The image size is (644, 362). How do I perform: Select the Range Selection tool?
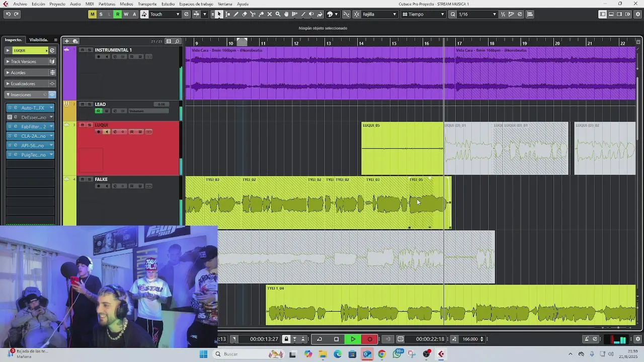coord(228,14)
